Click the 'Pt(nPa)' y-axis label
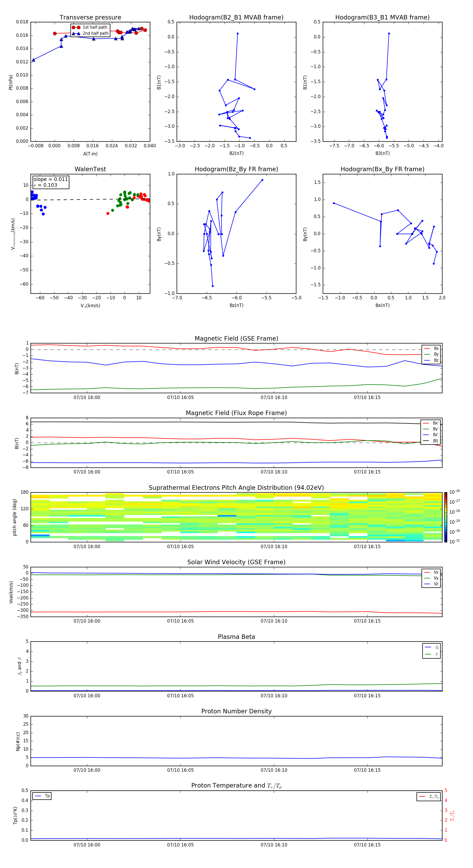 click(x=11, y=82)
